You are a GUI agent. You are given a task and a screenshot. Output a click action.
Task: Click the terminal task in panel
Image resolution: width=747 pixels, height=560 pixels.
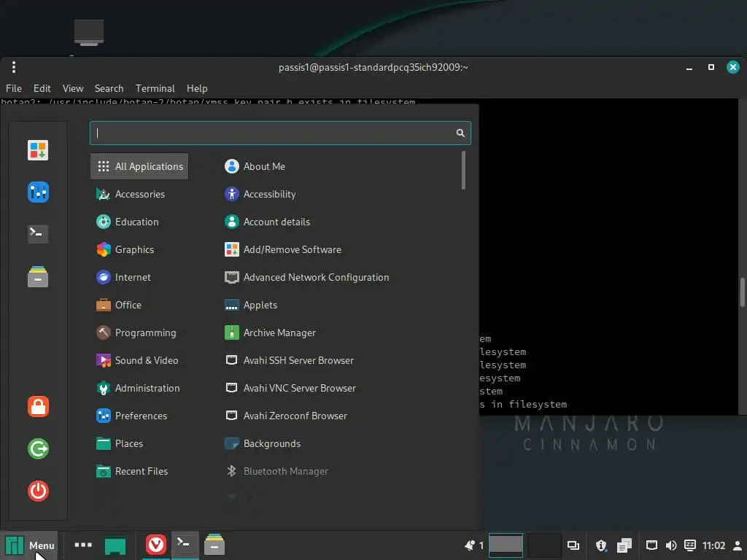click(185, 545)
